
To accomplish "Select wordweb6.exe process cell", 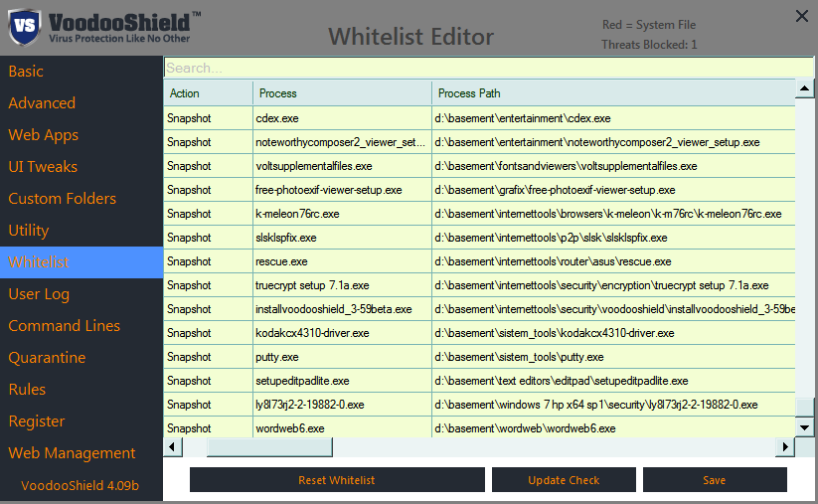I will [342, 427].
